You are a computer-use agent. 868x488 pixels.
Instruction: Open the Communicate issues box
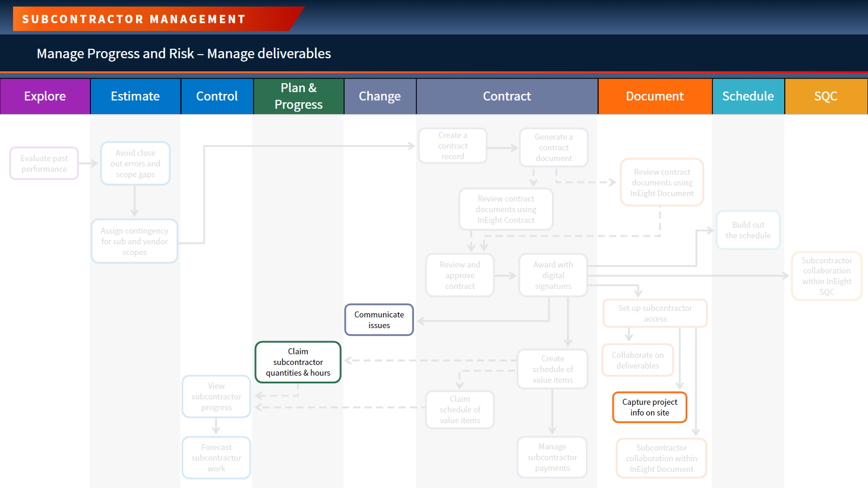click(379, 320)
